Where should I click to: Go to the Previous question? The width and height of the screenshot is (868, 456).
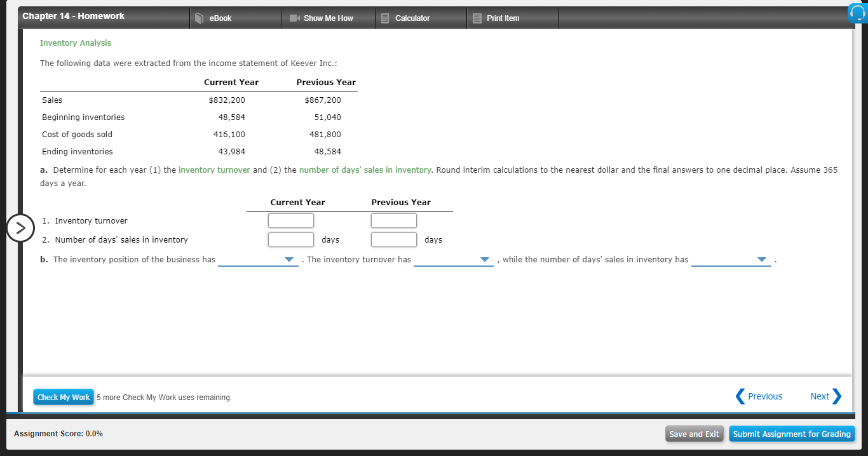point(759,396)
